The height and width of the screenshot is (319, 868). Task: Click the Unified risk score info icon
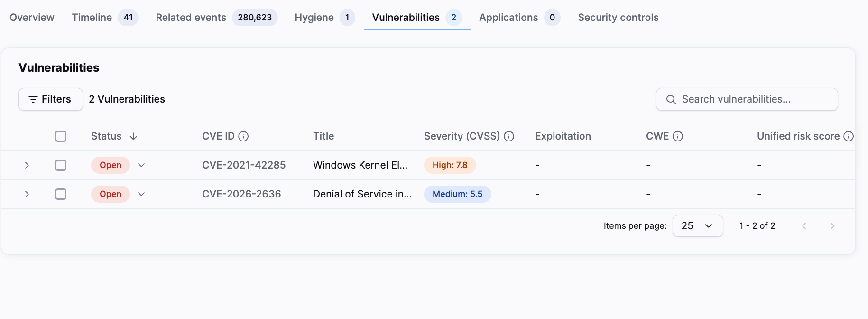tap(849, 136)
